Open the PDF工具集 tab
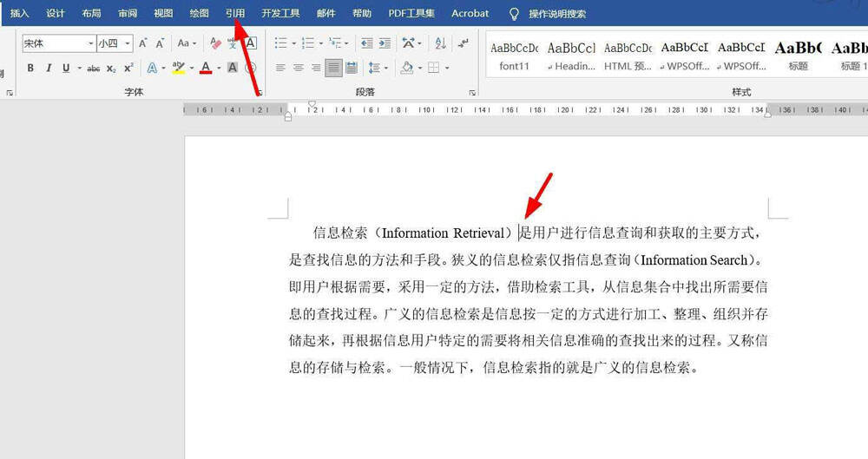868x459 pixels. pos(411,13)
